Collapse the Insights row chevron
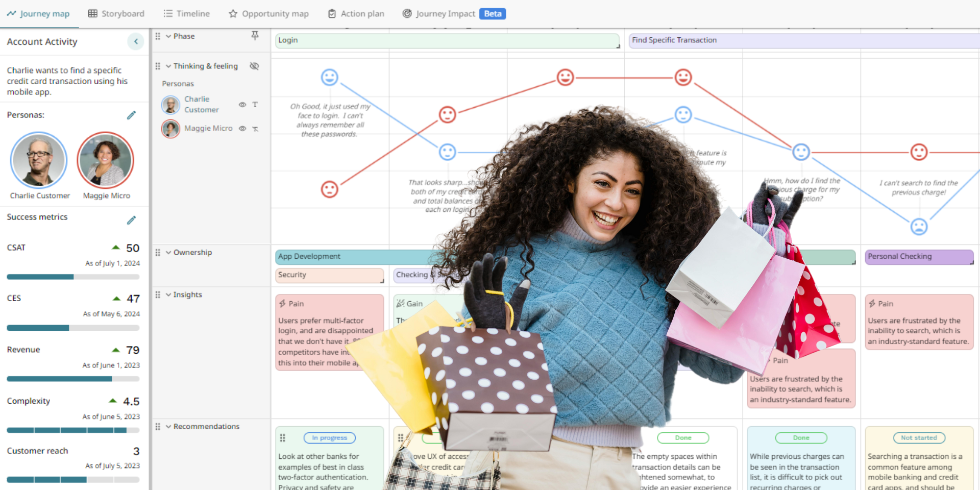This screenshot has width=980, height=490. coord(168,295)
